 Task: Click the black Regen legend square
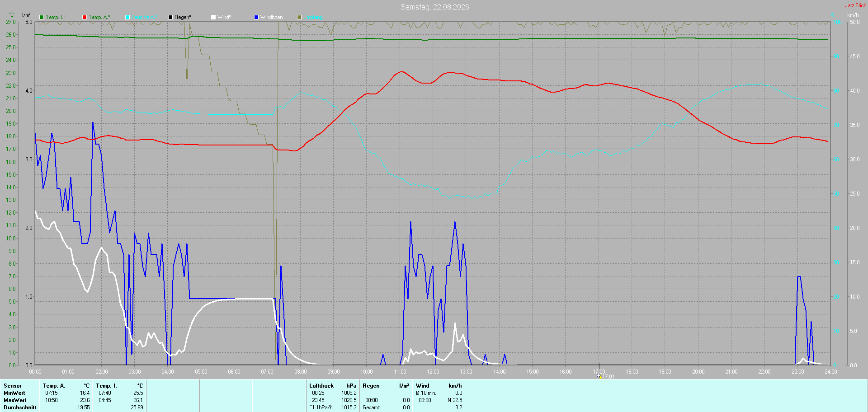coord(170,17)
